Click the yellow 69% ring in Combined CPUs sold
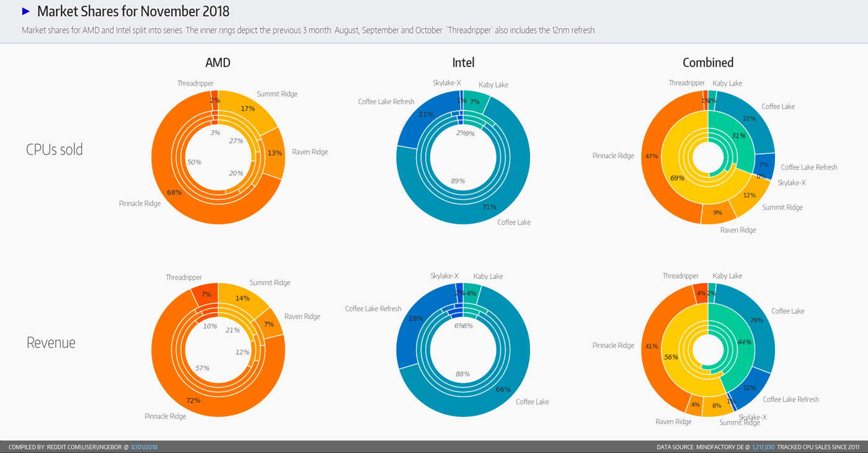868x453 pixels. [x=676, y=177]
